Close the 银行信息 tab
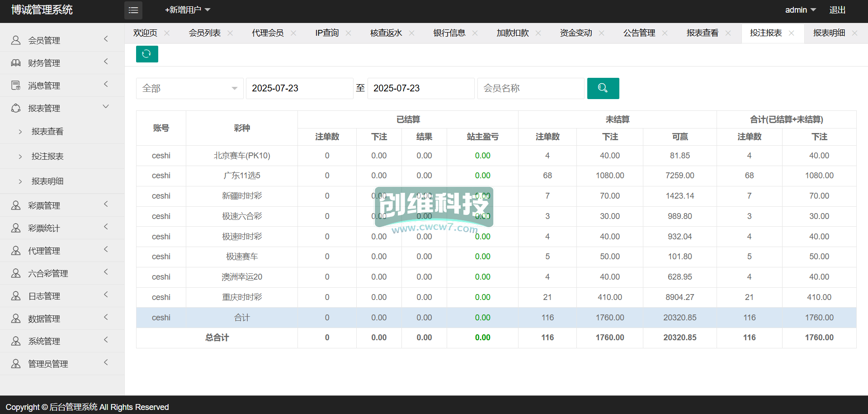 (x=475, y=33)
